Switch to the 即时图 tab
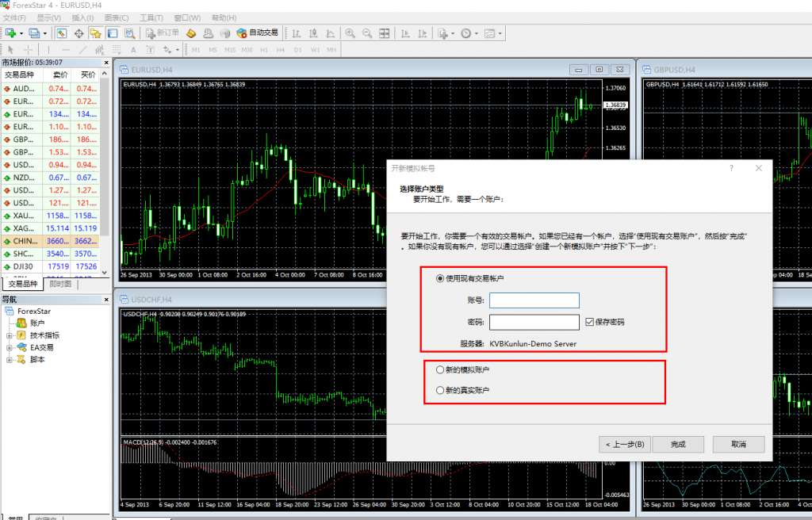Image resolution: width=812 pixels, height=520 pixels. click(x=60, y=284)
